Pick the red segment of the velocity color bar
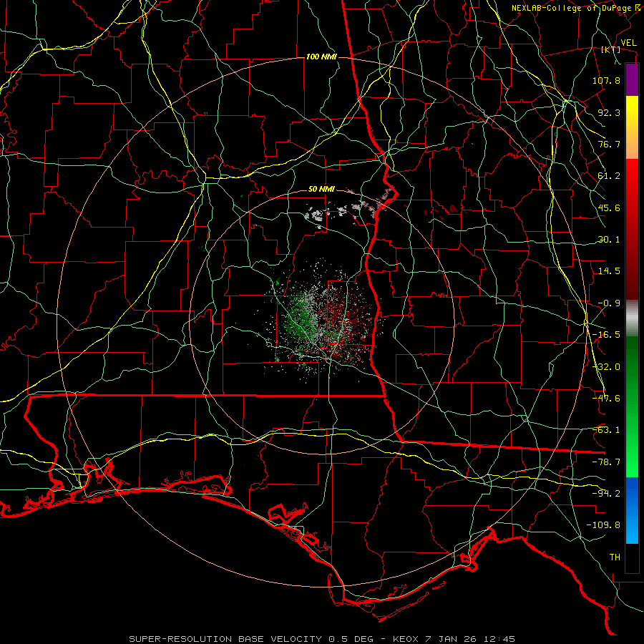 pyautogui.click(x=632, y=229)
